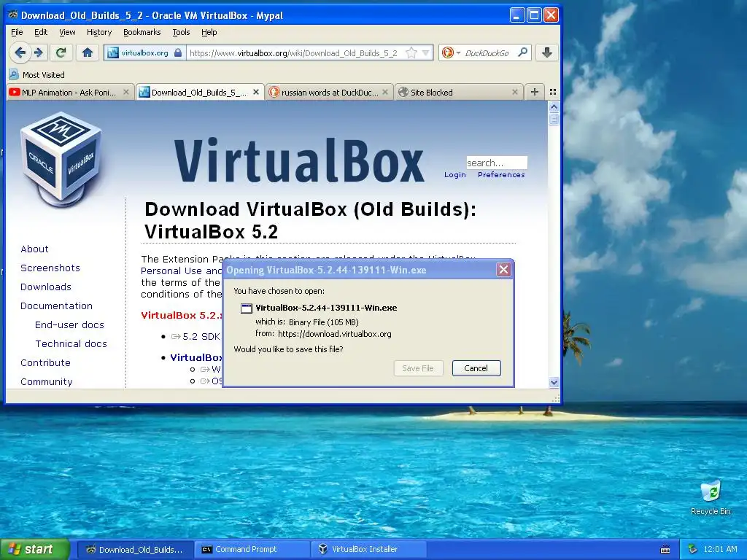Image resolution: width=747 pixels, height=560 pixels.
Task: Switch to Command Prompt in taskbar
Action: [x=252, y=549]
